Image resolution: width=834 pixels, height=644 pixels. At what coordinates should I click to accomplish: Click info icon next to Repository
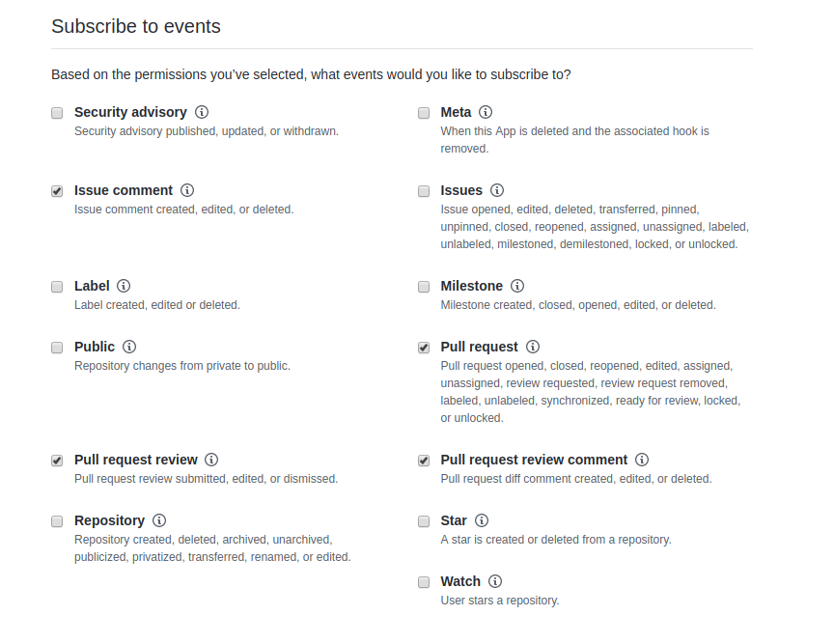[159, 520]
